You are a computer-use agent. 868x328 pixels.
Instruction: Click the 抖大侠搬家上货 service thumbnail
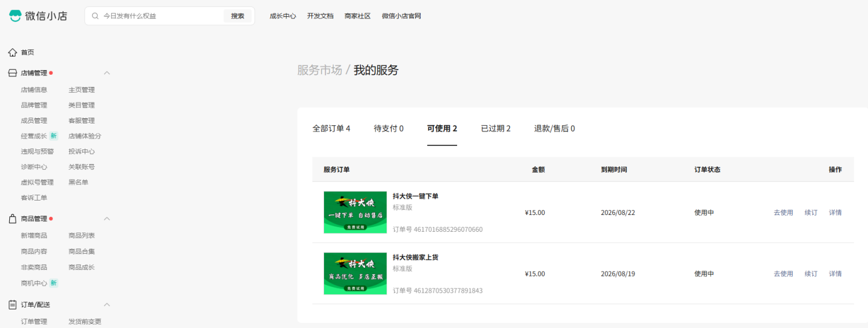tap(355, 274)
